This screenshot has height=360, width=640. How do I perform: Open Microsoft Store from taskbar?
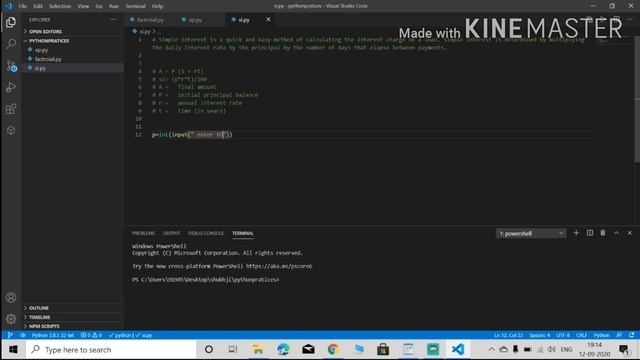coord(383,350)
